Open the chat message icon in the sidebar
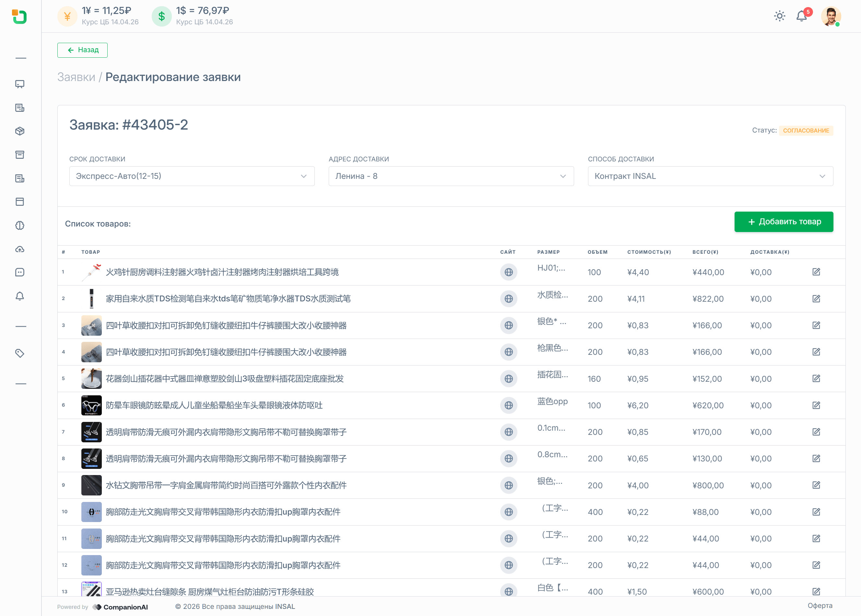This screenshot has height=616, width=861. click(x=20, y=272)
